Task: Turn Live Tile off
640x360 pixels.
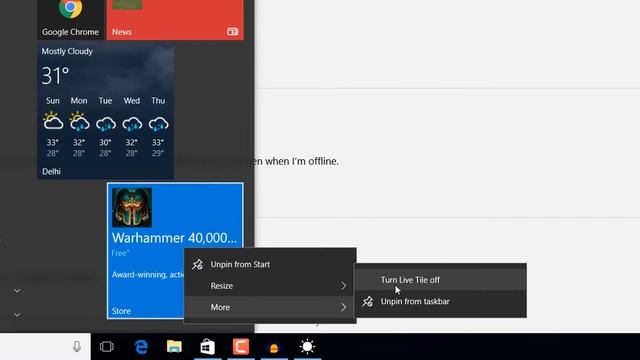Action: [440, 280]
